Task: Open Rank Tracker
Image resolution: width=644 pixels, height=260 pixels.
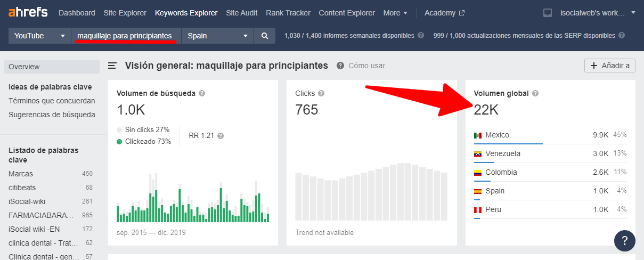Action: point(289,13)
